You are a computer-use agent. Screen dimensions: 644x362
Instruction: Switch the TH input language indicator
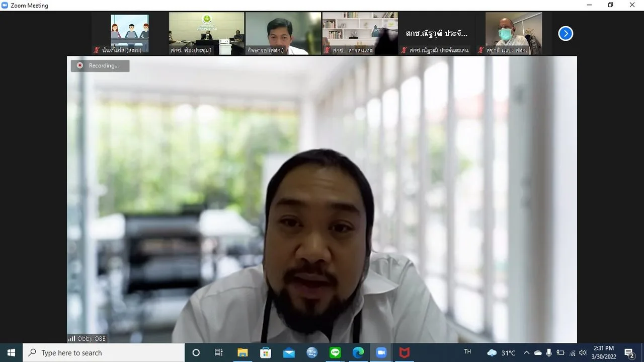click(467, 352)
